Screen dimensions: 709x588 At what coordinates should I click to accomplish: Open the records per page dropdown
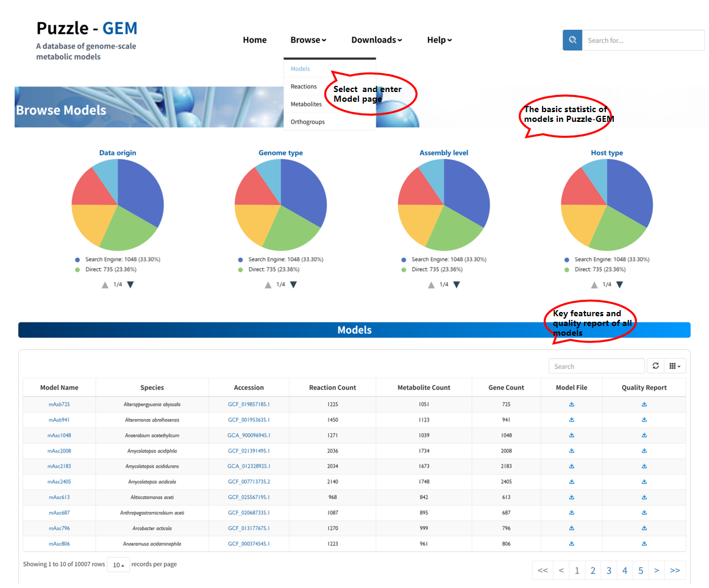(118, 565)
